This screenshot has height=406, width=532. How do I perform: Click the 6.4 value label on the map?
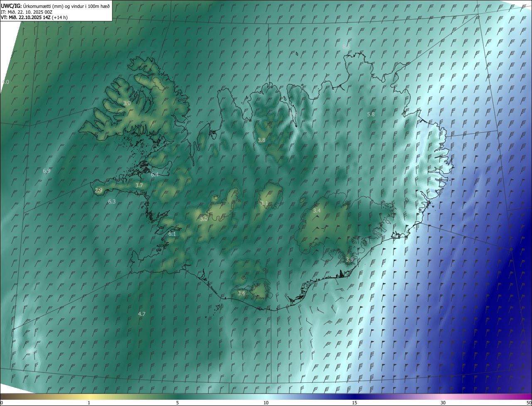[155, 175]
